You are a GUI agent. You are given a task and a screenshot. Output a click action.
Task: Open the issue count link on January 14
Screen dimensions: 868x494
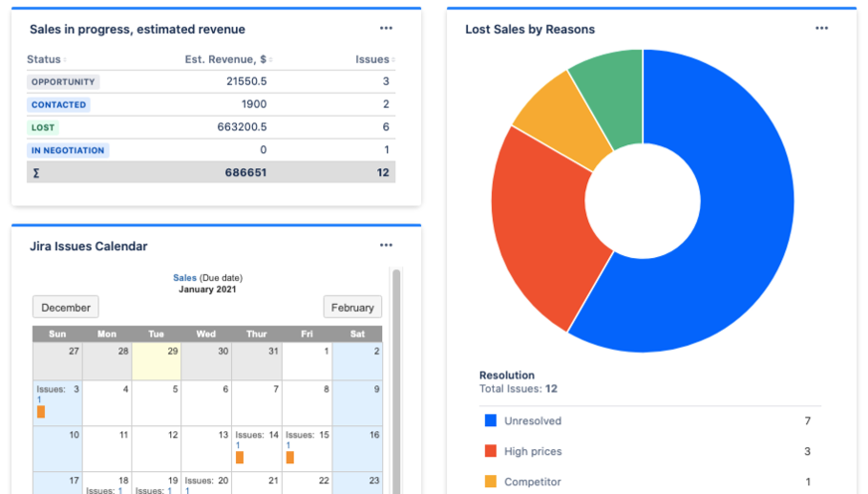(238, 445)
